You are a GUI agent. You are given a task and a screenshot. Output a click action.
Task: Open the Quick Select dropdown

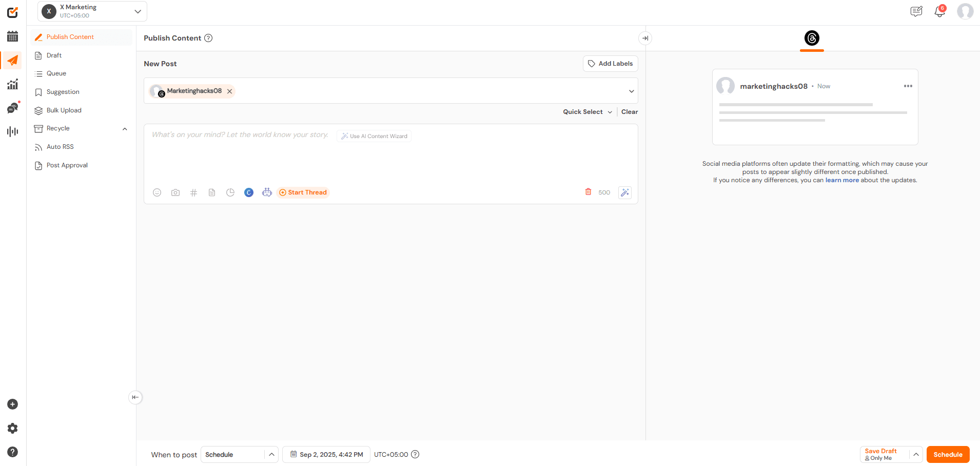tap(586, 111)
